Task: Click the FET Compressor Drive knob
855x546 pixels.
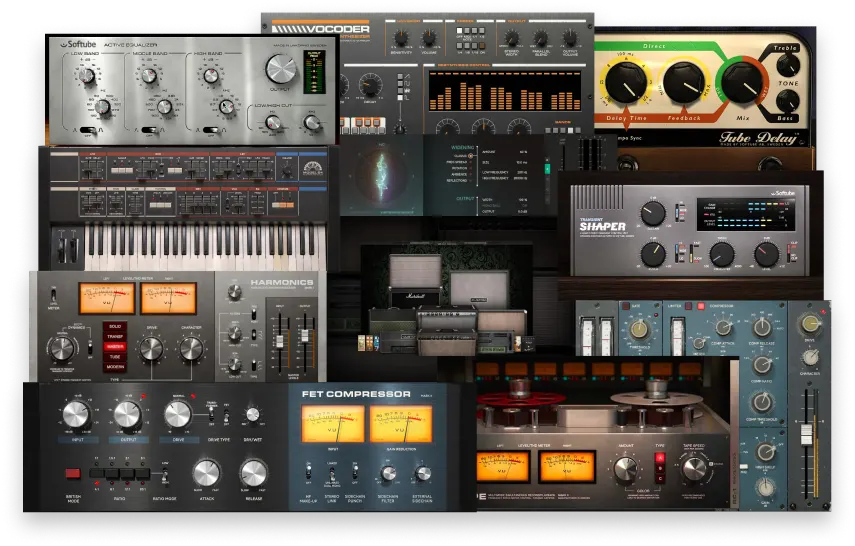Action: click(178, 416)
